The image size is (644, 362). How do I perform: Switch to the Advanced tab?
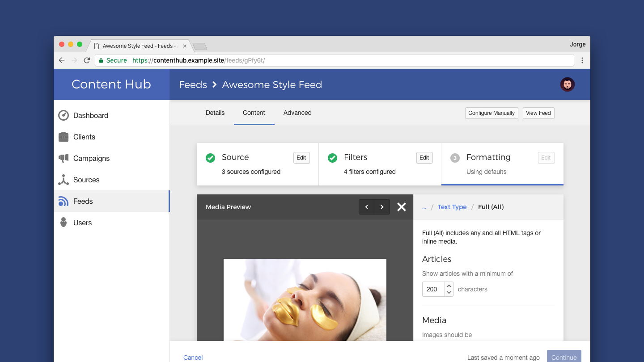click(297, 113)
